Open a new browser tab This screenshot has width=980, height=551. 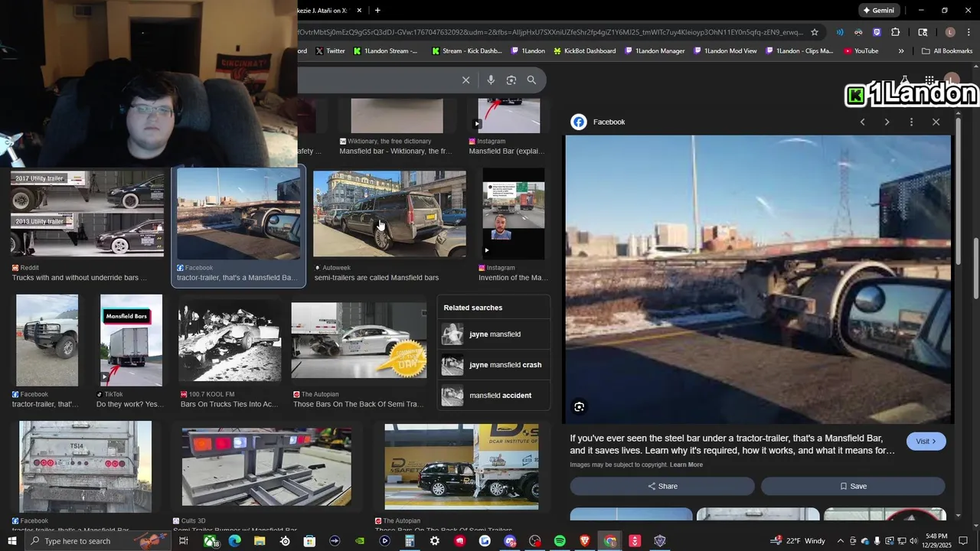pyautogui.click(x=377, y=10)
